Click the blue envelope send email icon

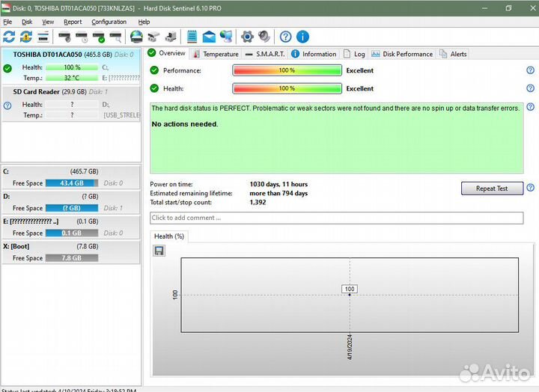[x=209, y=37]
